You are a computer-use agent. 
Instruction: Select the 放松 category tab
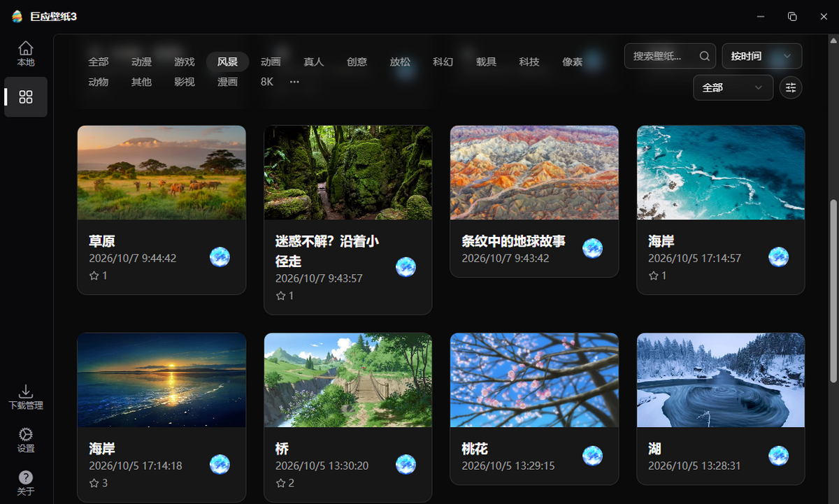click(400, 62)
